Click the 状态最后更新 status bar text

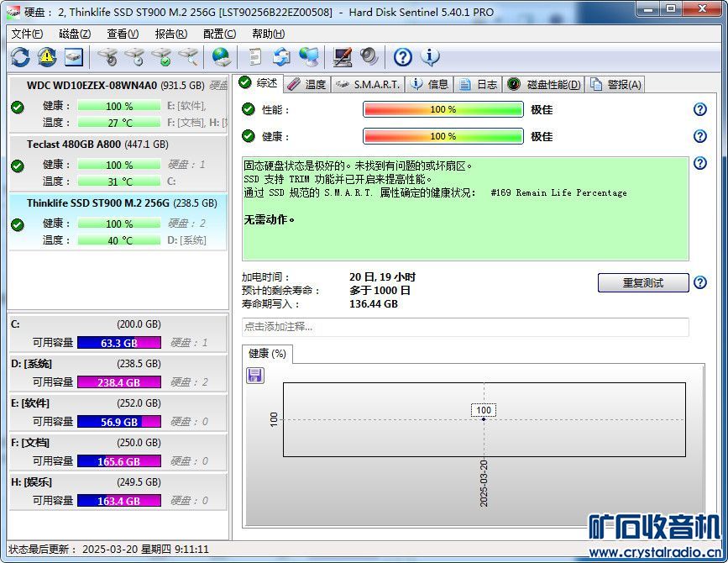pyautogui.click(x=108, y=550)
